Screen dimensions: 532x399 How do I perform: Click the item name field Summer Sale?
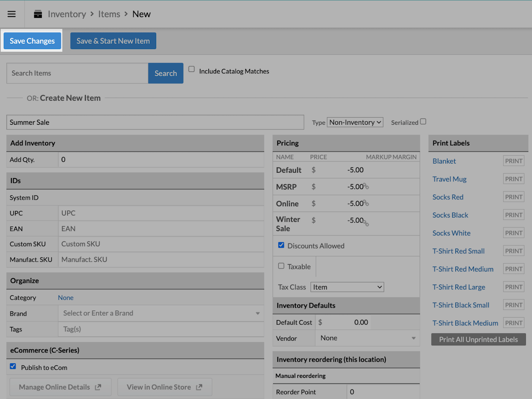155,122
